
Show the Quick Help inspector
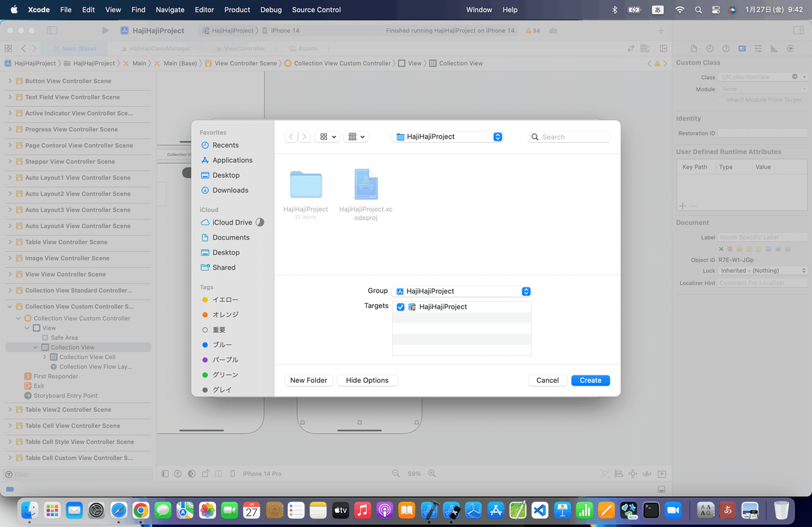(726, 49)
